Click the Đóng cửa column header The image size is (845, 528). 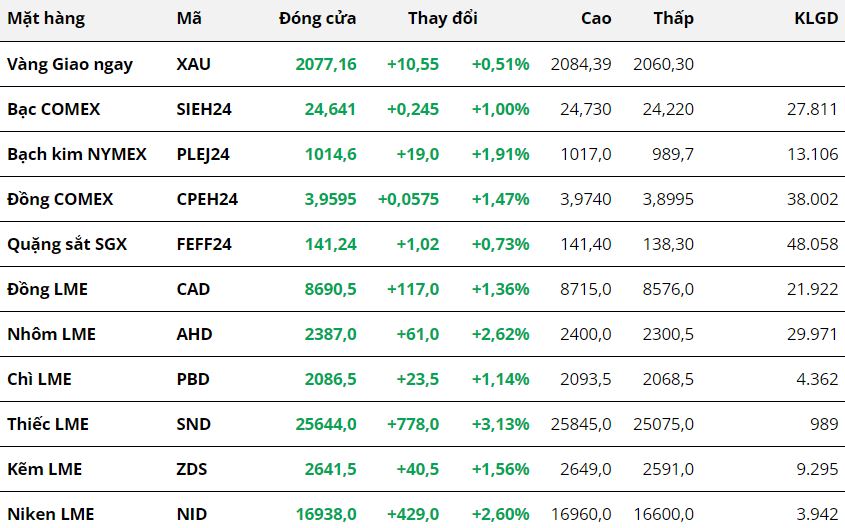(317, 18)
